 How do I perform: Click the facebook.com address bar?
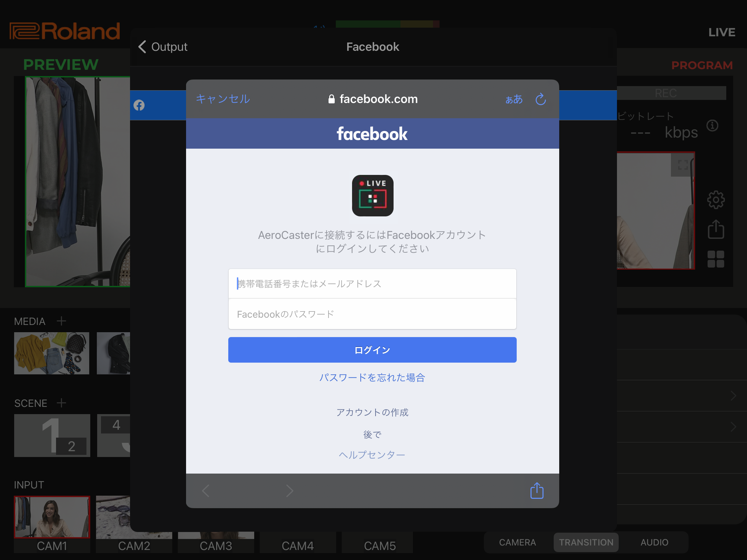tap(373, 99)
